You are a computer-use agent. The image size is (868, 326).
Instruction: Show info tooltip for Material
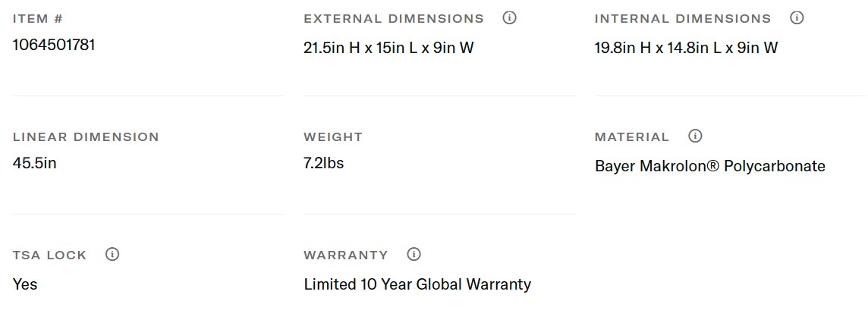point(695,136)
